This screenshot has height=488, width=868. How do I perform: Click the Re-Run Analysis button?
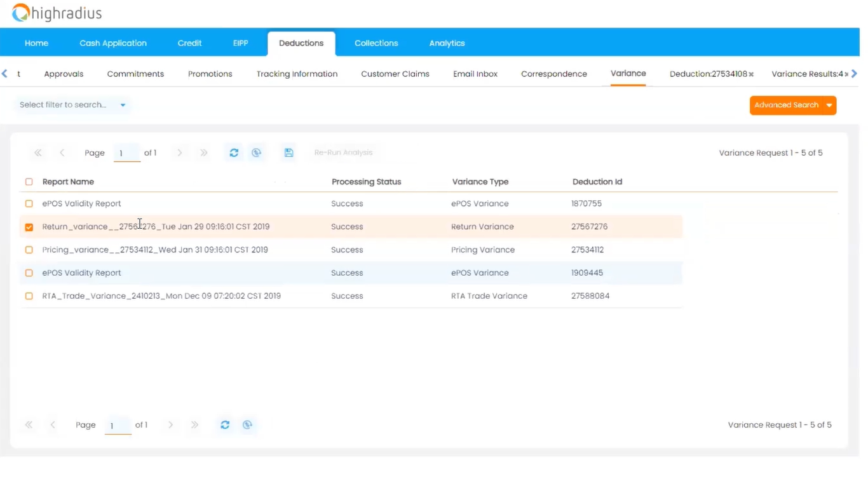click(343, 152)
